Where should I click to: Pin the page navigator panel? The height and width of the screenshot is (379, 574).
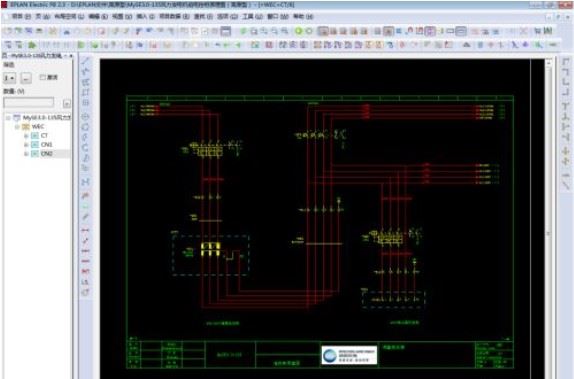tap(71, 56)
